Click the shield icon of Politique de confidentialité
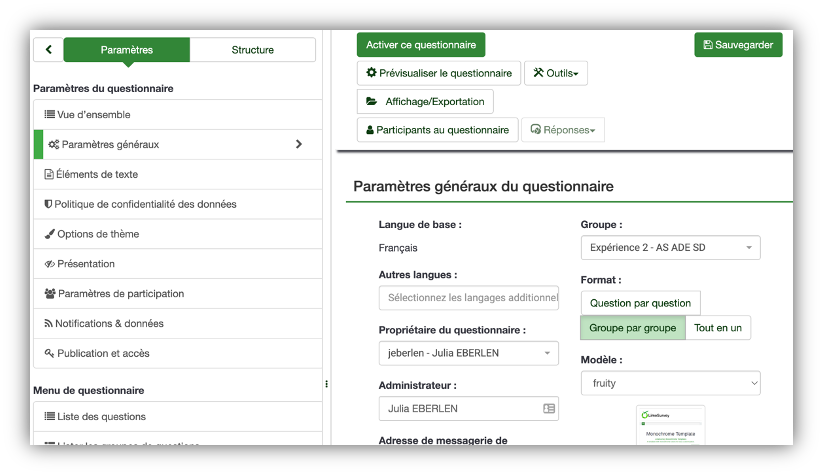 pos(48,204)
